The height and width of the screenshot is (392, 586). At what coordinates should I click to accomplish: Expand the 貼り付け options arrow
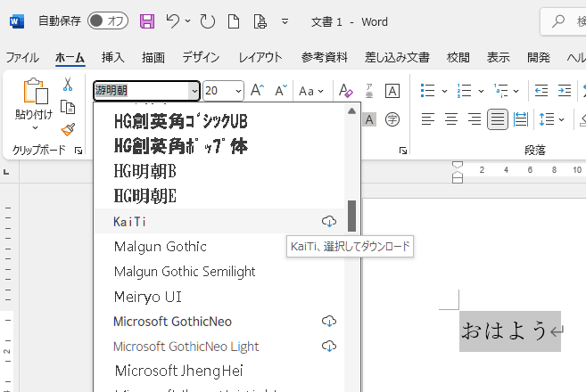[35, 128]
